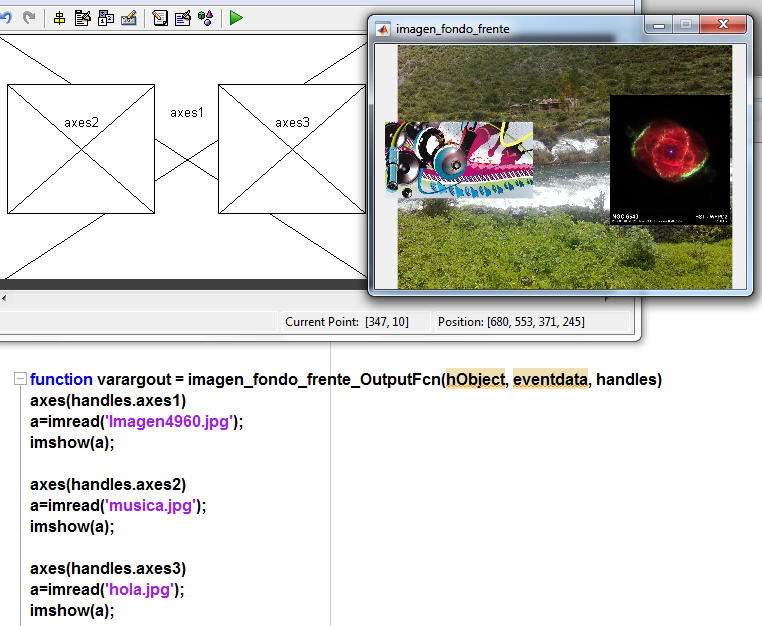Click the 'hola.jpg' string

(x=139, y=590)
